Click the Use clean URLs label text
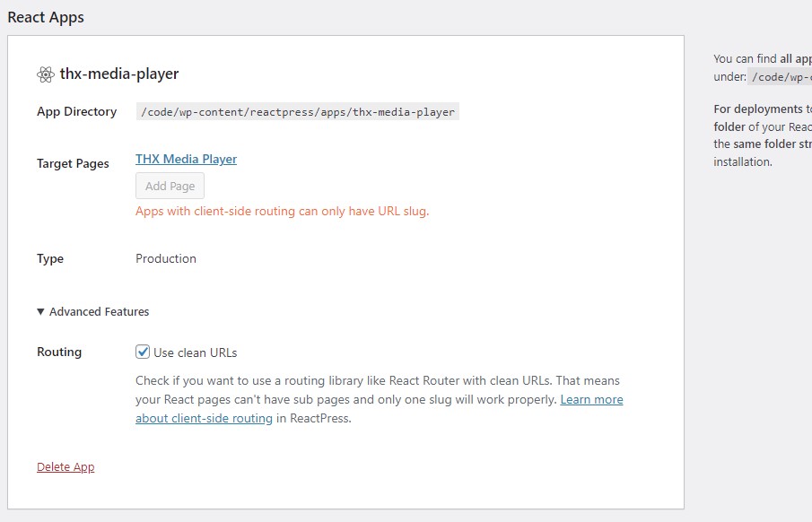The image size is (812, 522). click(196, 352)
